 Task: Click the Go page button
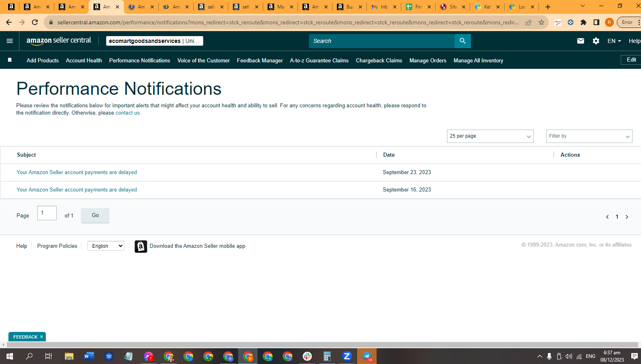pyautogui.click(x=95, y=215)
